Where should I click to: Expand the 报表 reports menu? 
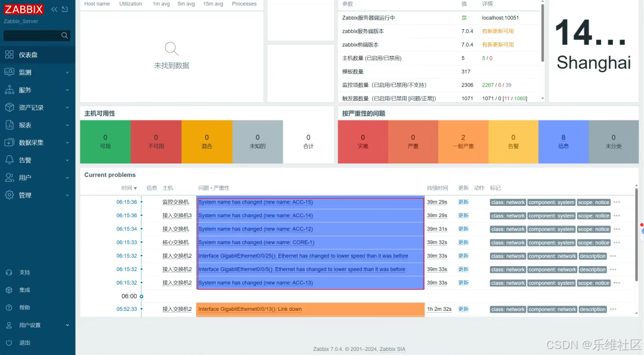(x=38, y=125)
